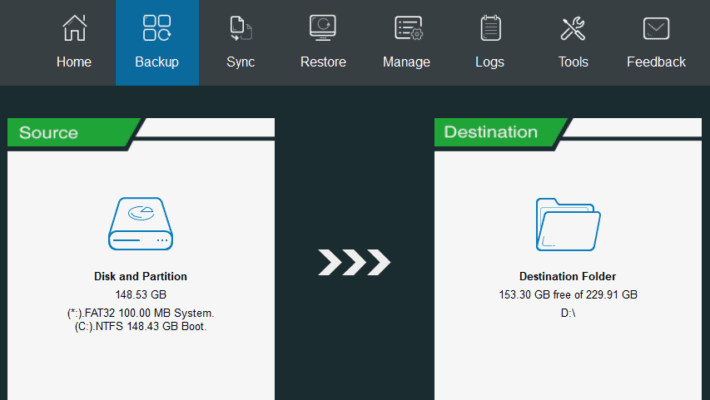Click the Restore monitor icon
Screen dimensions: 710x400
click(x=323, y=28)
